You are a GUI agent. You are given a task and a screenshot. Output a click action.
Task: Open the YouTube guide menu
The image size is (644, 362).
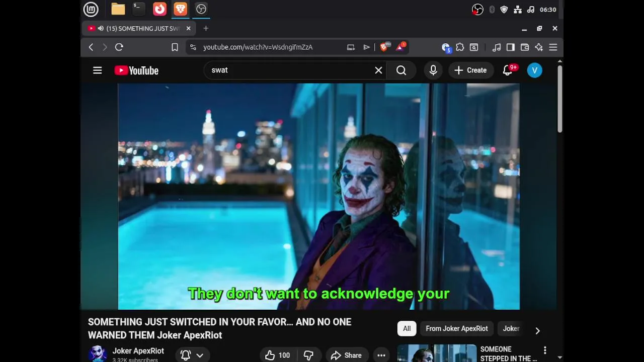coord(98,70)
